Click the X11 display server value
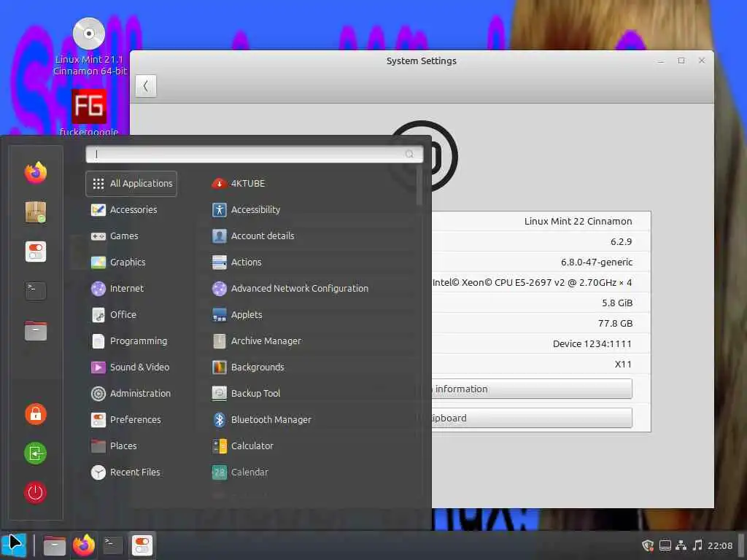This screenshot has width=747, height=560. [x=623, y=365]
